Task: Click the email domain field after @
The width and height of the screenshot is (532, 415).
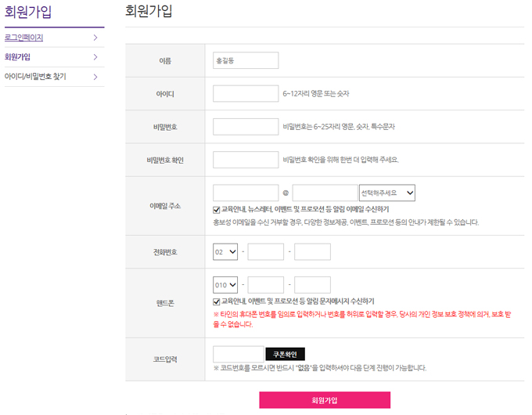Action: point(325,193)
